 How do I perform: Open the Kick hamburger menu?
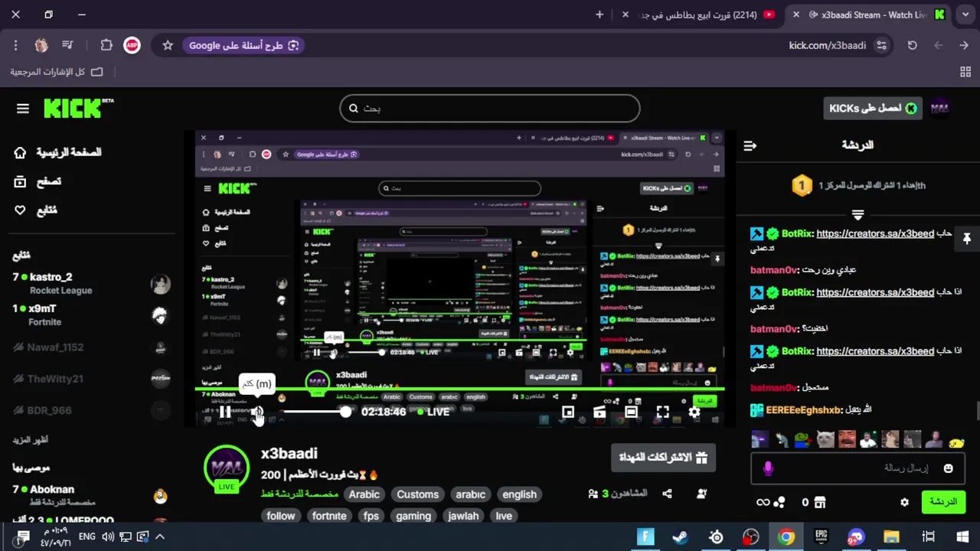(22, 109)
